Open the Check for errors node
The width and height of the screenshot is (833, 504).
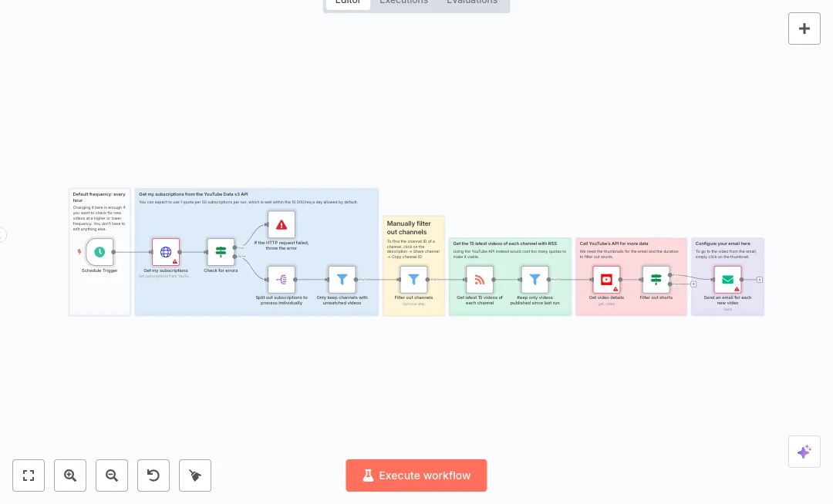tap(221, 252)
